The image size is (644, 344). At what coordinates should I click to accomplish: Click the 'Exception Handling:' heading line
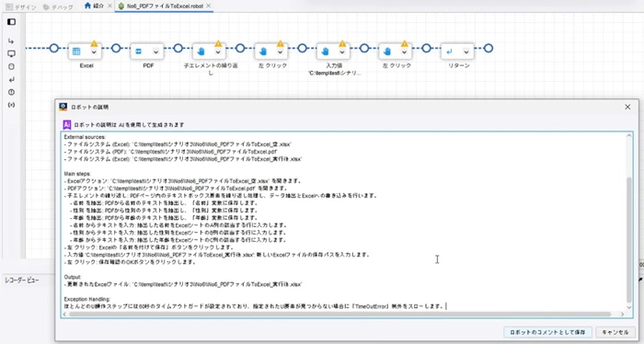pos(87,299)
